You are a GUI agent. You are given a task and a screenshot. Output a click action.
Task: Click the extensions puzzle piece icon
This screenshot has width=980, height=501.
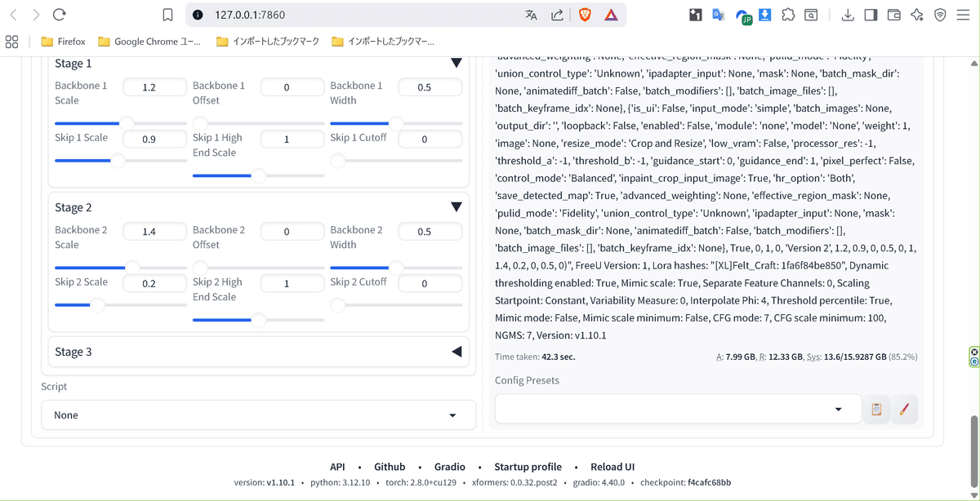click(x=787, y=14)
